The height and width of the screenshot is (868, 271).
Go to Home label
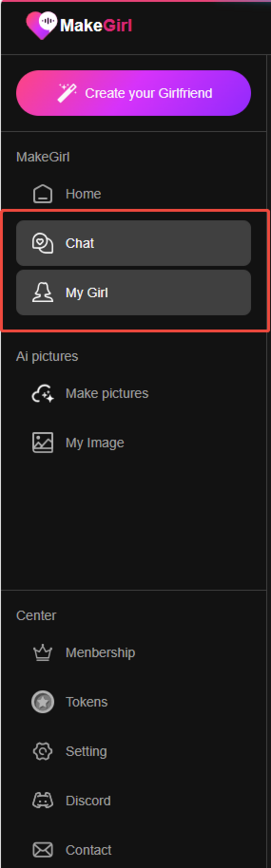83,194
